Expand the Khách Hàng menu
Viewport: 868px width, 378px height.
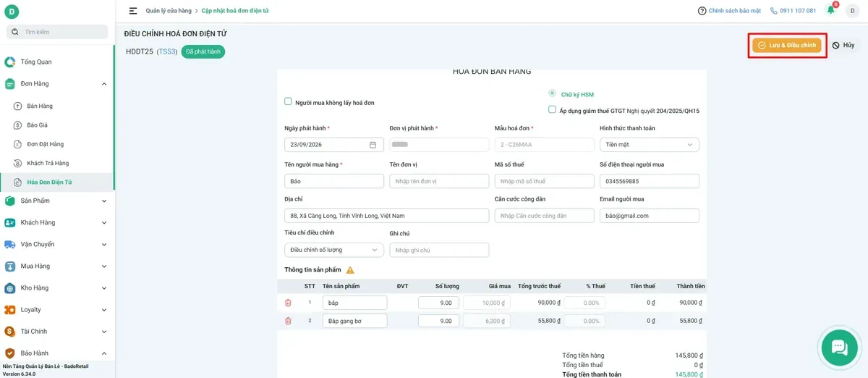[x=104, y=222]
